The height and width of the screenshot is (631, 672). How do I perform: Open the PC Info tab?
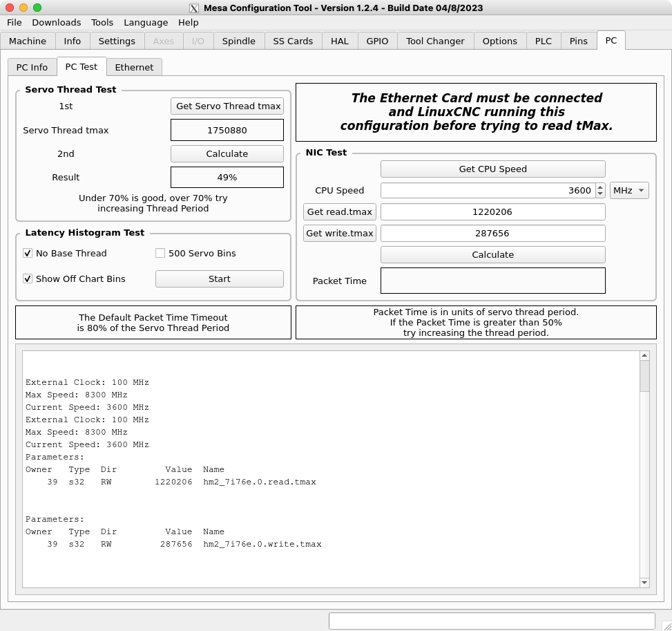pos(32,67)
